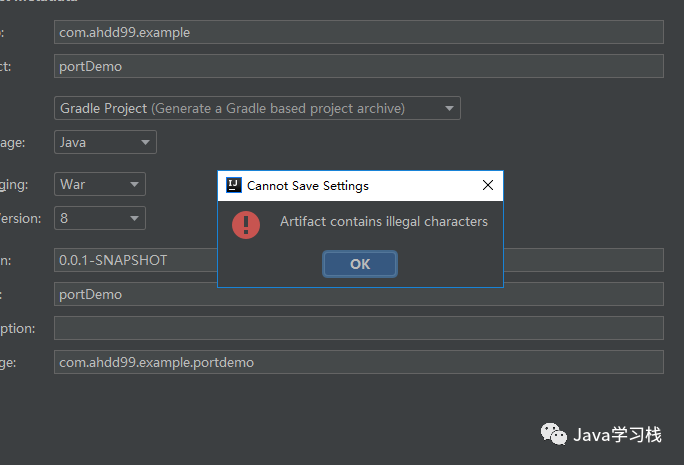Screen dimensions: 684x465
Task: Click the group field com.ahdd99.example
Action: point(358,32)
